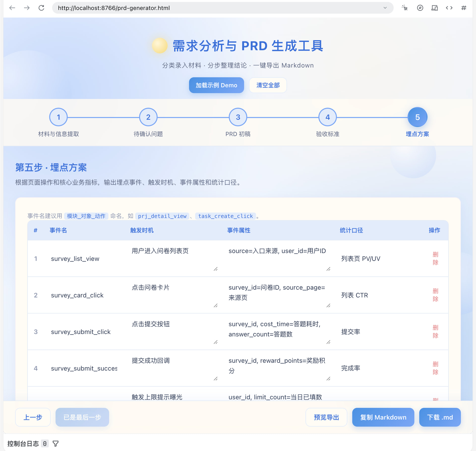Viewport: 476px width, 451px height.
Task: Delete the survey_list_view event row
Action: (x=435, y=258)
